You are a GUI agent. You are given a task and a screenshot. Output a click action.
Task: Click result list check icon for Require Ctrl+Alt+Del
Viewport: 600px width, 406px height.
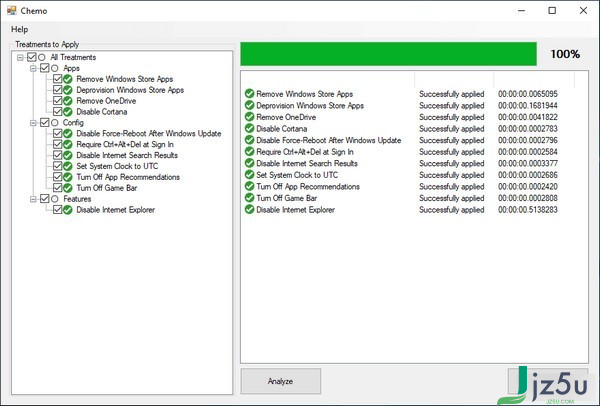point(249,152)
